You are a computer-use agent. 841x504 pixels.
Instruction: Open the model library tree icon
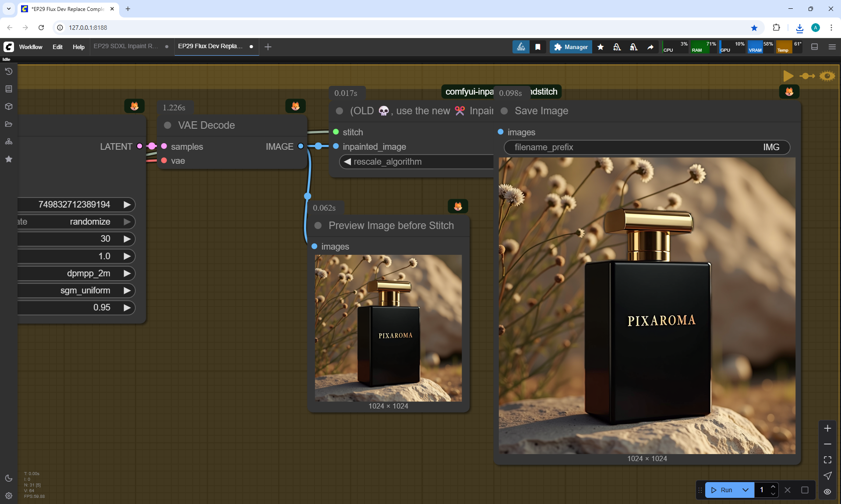pos(8,141)
